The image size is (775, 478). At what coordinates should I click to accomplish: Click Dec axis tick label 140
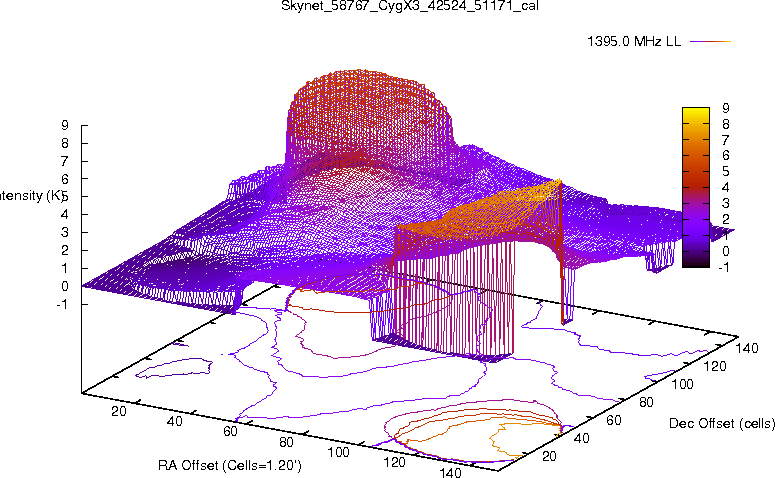[x=747, y=348]
